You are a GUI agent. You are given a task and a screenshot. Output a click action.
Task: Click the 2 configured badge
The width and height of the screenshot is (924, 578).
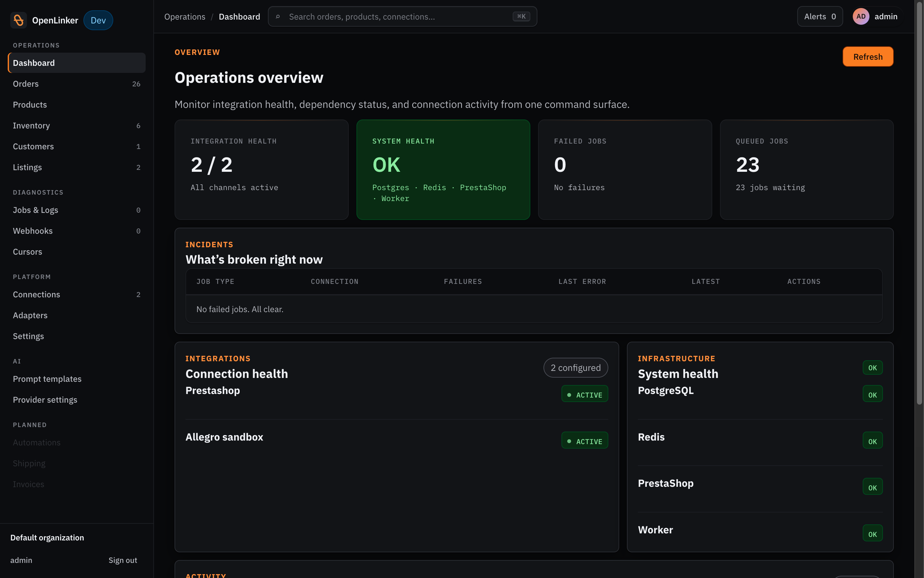coord(575,368)
